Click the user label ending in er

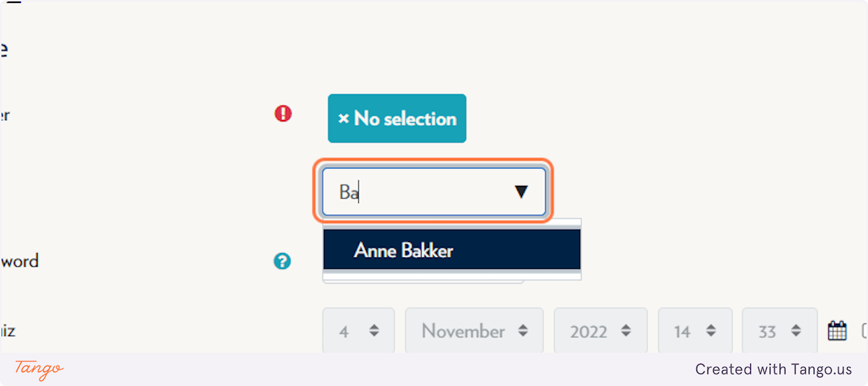click(x=5, y=114)
